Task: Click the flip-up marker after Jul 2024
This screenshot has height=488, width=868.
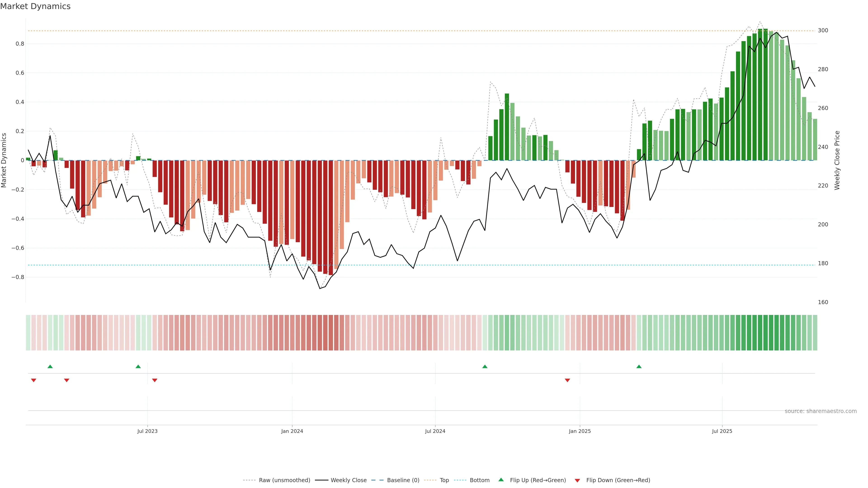Action: [x=485, y=366]
